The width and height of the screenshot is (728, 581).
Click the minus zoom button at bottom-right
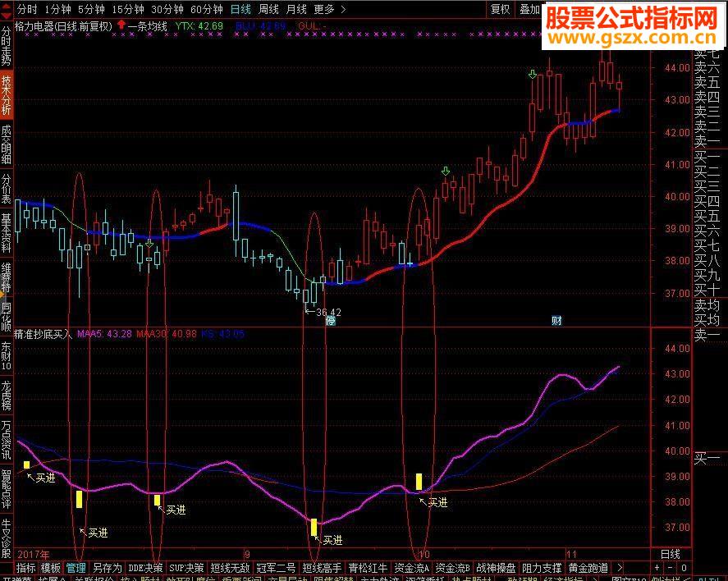click(670, 568)
